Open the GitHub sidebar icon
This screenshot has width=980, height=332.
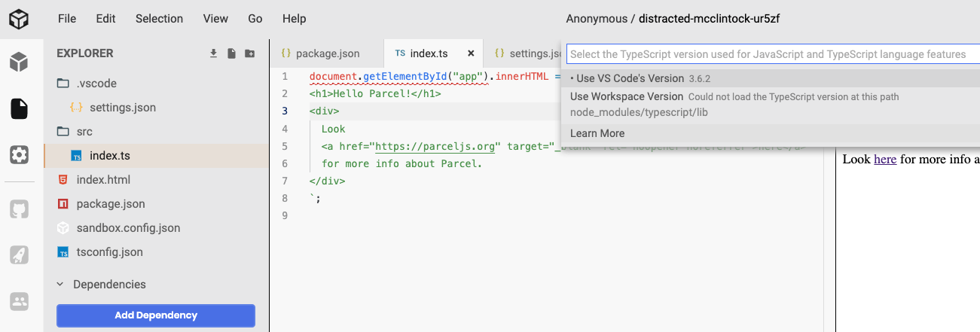click(x=19, y=209)
